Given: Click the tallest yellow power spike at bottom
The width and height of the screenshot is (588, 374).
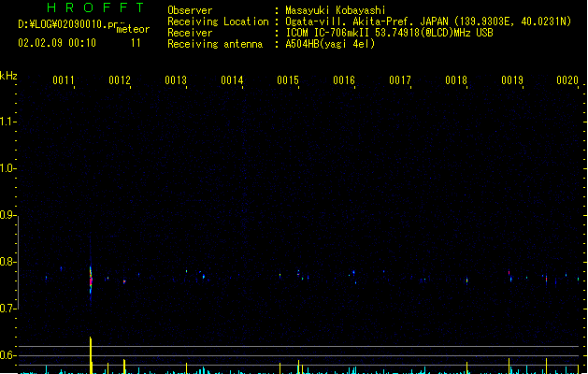Looking at the screenshot, I should [91, 355].
